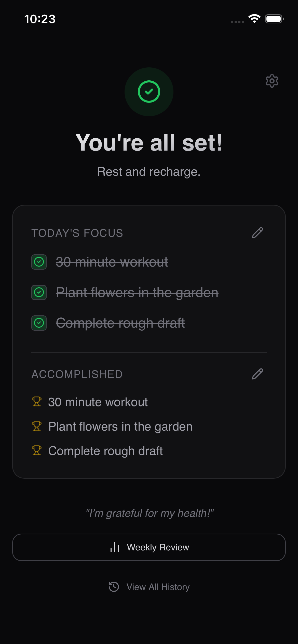The width and height of the screenshot is (298, 644).
Task: Select the trophy icon beside 30 minute workout
Action: (36, 402)
